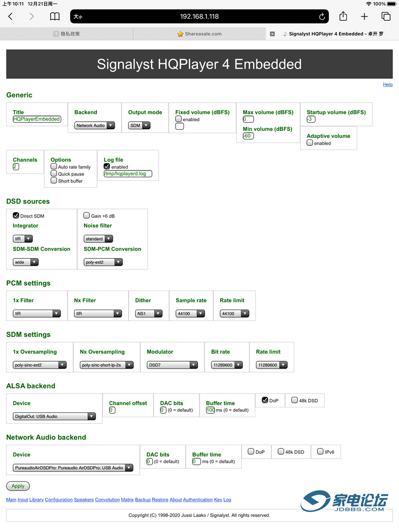This screenshot has height=532, width=399.
Task: Open the bookmarks book icon
Action: pos(55,16)
